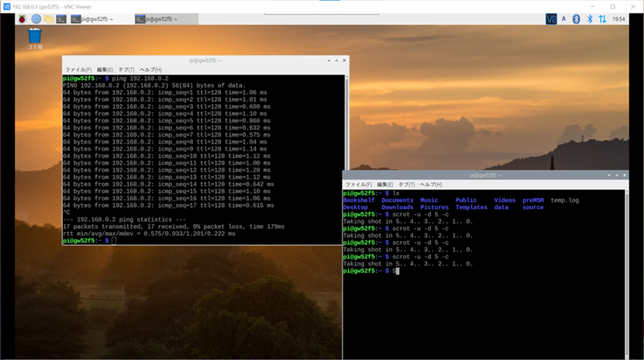This screenshot has height=360, width=644.
Task: Click the VNC server tray icon
Action: (x=551, y=19)
